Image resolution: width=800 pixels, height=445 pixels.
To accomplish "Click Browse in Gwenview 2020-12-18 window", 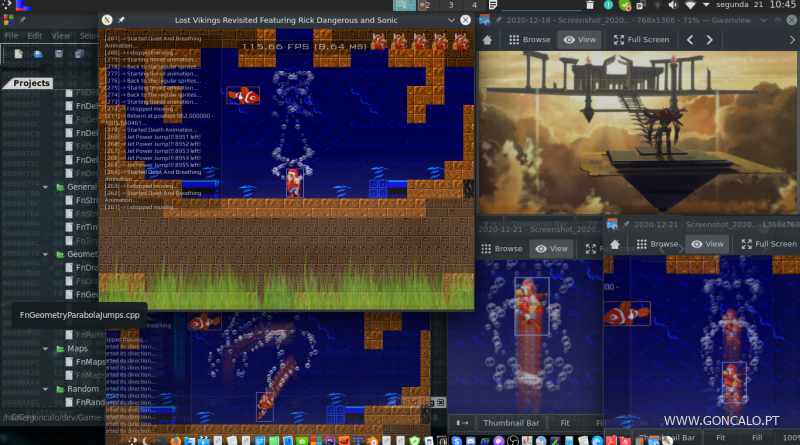I will [530, 40].
